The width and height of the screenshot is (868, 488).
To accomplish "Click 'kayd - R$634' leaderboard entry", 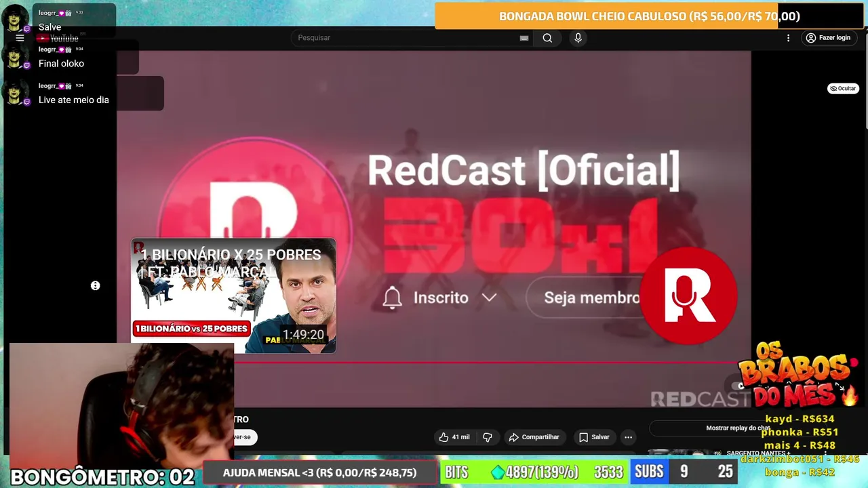I will tap(800, 419).
